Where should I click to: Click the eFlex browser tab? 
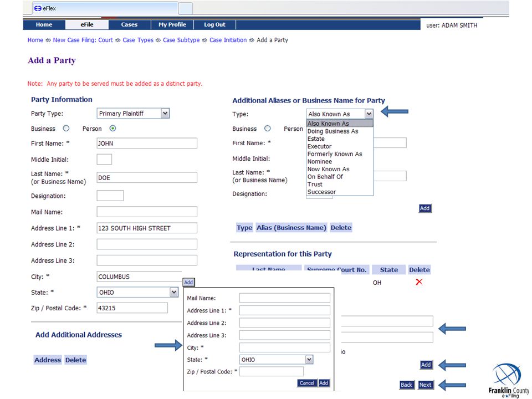(x=105, y=8)
